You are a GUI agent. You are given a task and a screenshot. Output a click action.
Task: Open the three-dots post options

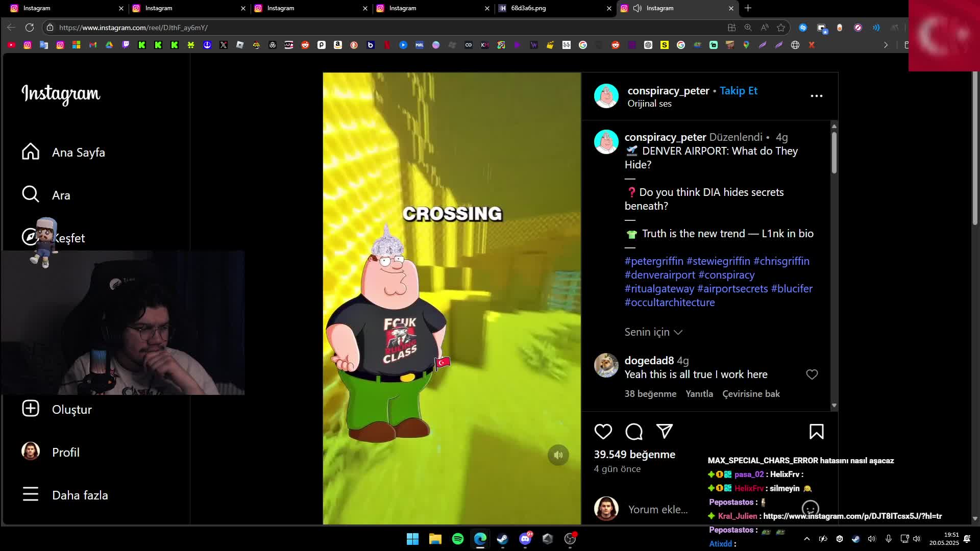(816, 95)
